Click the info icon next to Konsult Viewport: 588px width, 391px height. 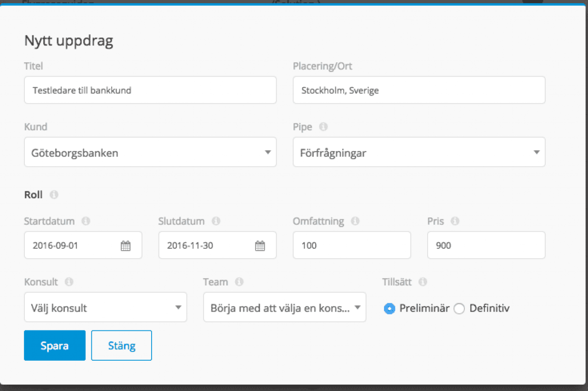[x=69, y=282]
